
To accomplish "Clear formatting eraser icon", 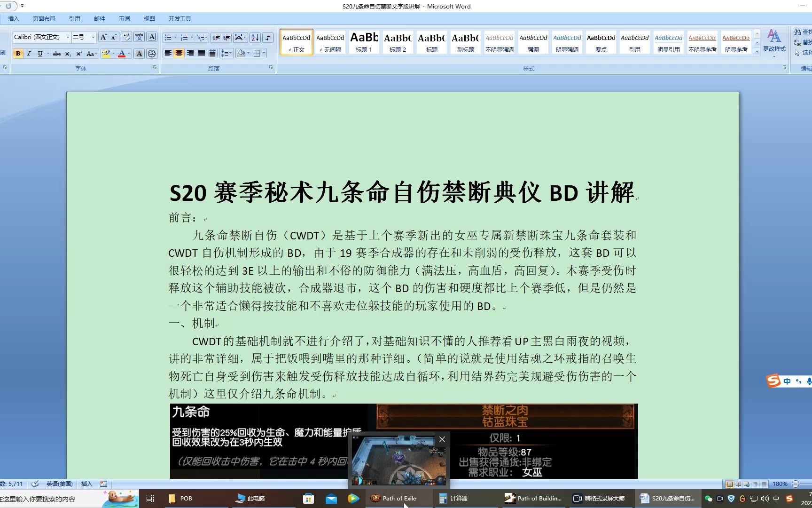I will [x=126, y=37].
